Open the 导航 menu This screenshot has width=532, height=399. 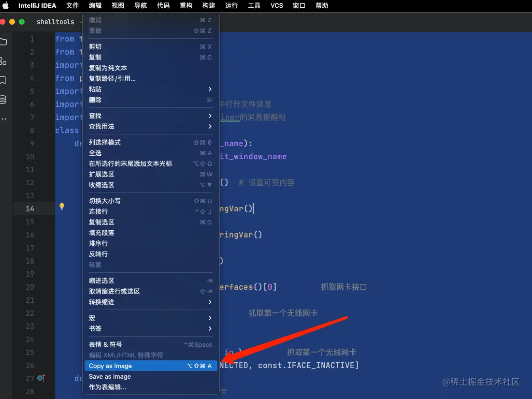141,5
